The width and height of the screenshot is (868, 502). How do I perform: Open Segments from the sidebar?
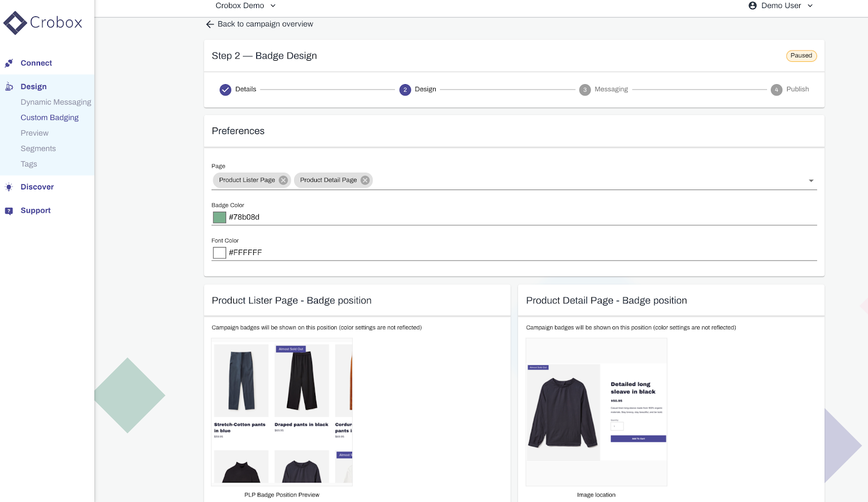(x=38, y=148)
